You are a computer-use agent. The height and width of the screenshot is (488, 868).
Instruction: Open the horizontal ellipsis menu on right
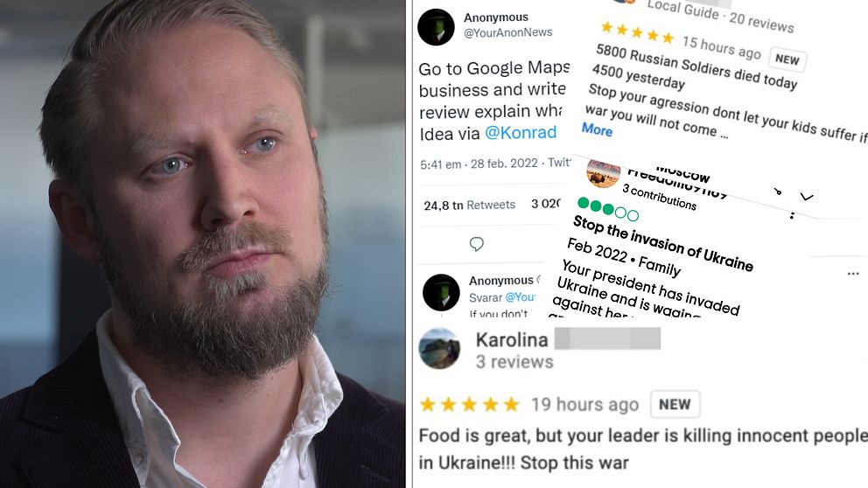coord(853,274)
